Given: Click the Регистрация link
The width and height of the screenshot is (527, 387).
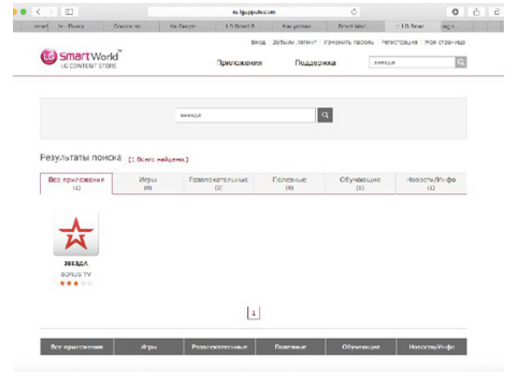Looking at the screenshot, I should pos(399,42).
